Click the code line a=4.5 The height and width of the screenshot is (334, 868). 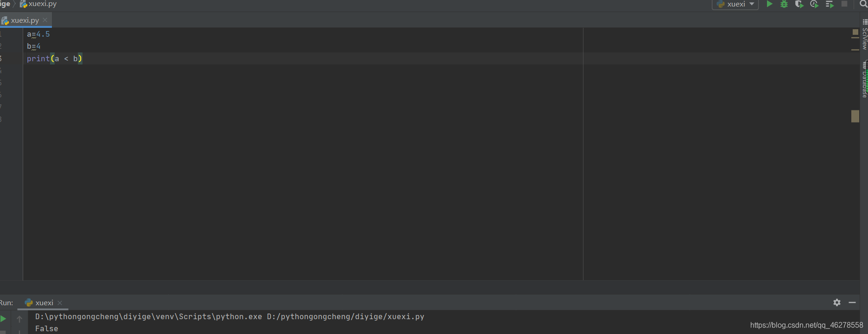coord(38,34)
